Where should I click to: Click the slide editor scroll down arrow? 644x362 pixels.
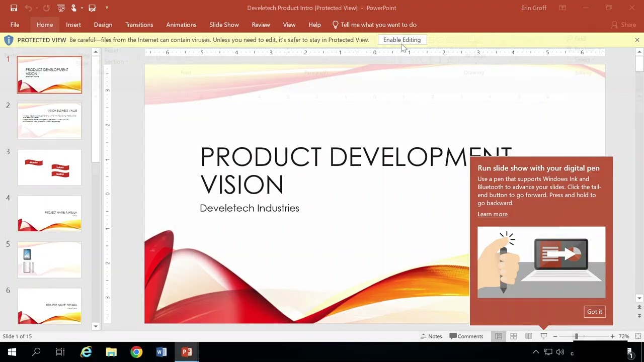tap(639, 298)
